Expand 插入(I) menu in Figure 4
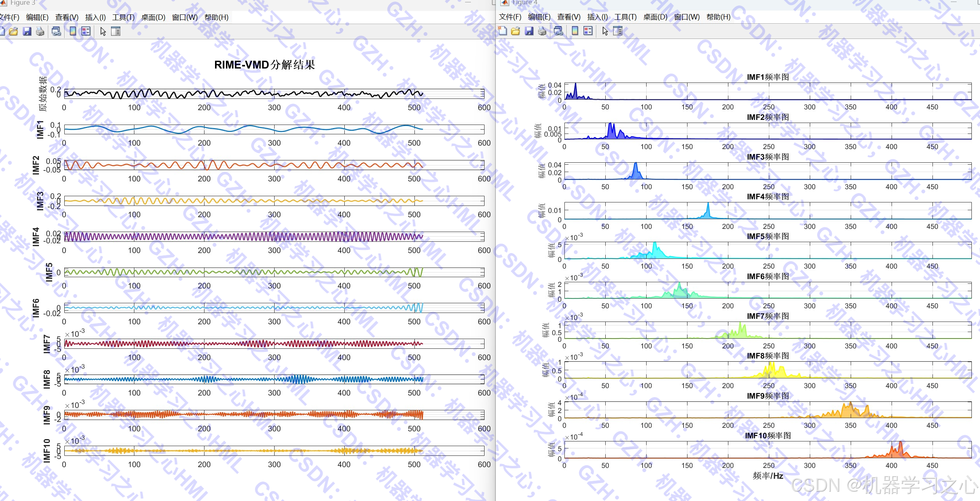The width and height of the screenshot is (980, 501). 597,17
